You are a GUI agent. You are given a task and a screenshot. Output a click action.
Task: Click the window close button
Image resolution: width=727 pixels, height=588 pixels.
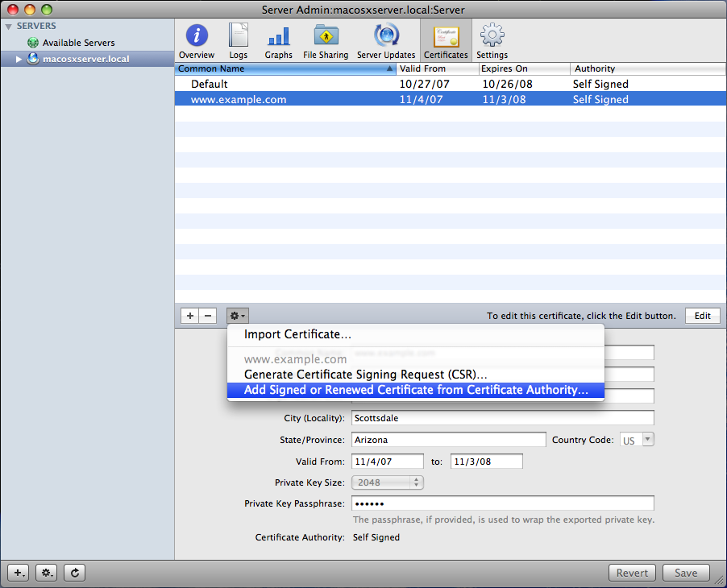pos(13,10)
